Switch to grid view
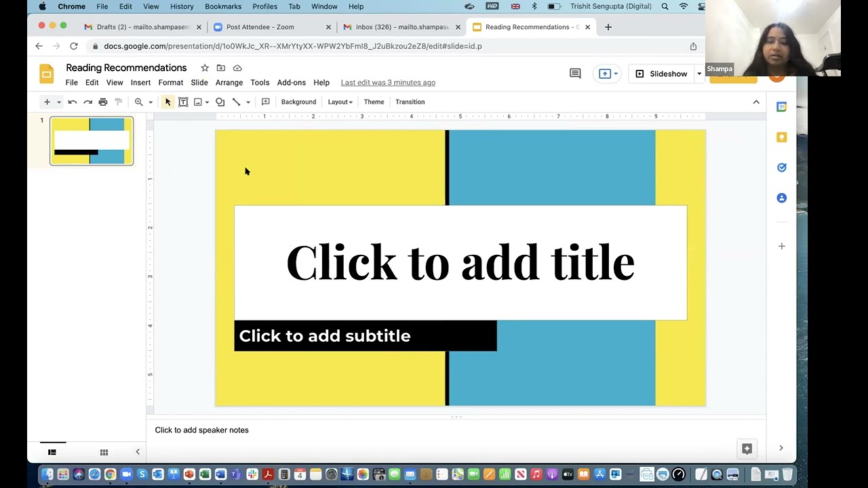 point(104,452)
